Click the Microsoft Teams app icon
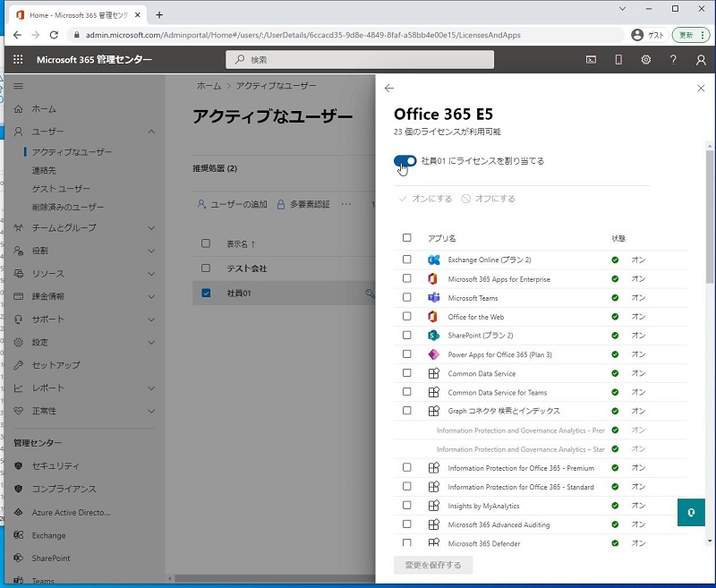716x588 pixels. click(x=434, y=298)
